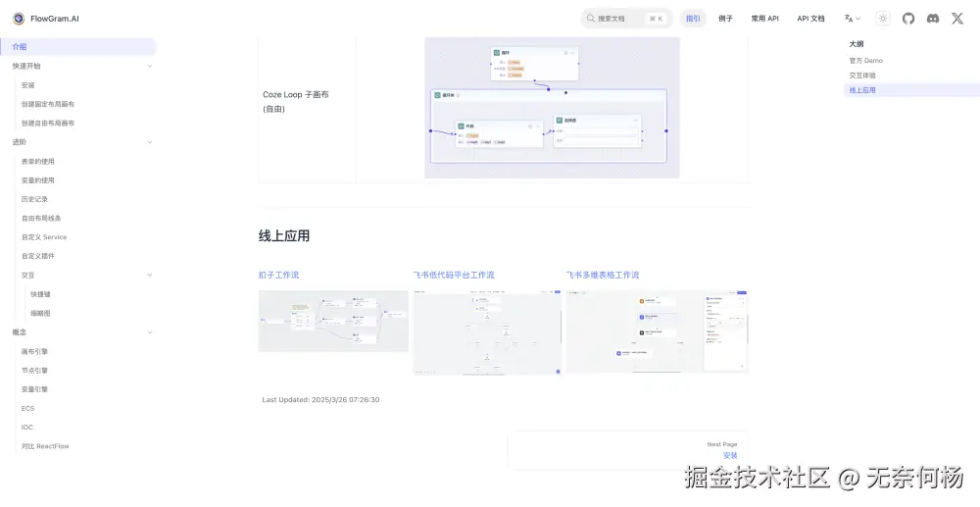Open 画布引擎 sidebar page
Image resolution: width=980 pixels, height=507 pixels.
[x=34, y=351]
